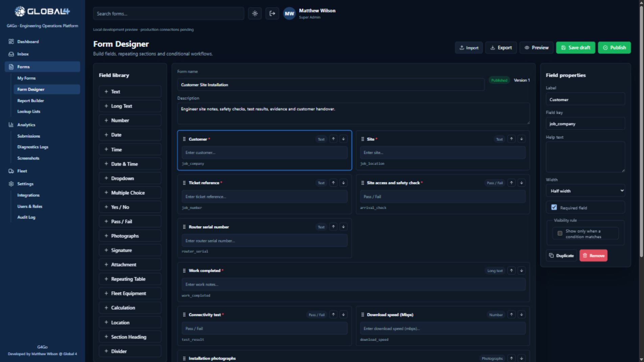Click the Search forms box
Image resolution: width=644 pixels, height=362 pixels.
169,14
